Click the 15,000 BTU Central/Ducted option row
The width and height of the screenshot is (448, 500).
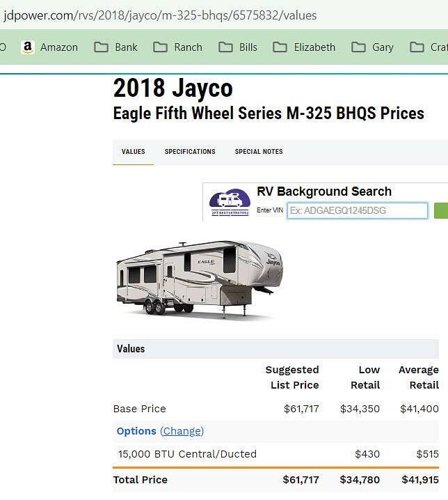click(187, 454)
